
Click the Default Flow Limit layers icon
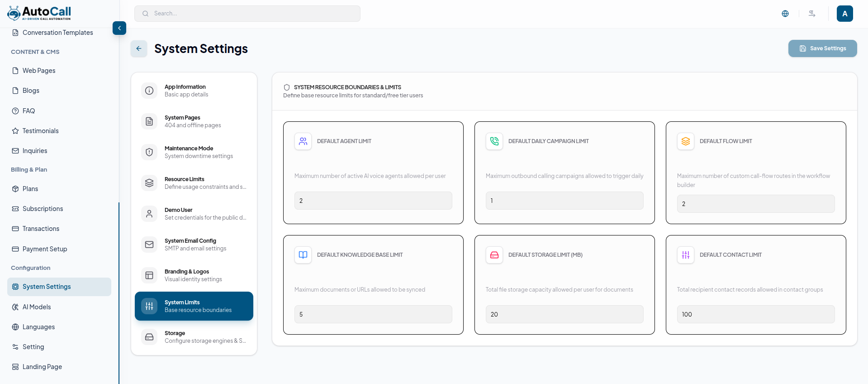click(686, 141)
